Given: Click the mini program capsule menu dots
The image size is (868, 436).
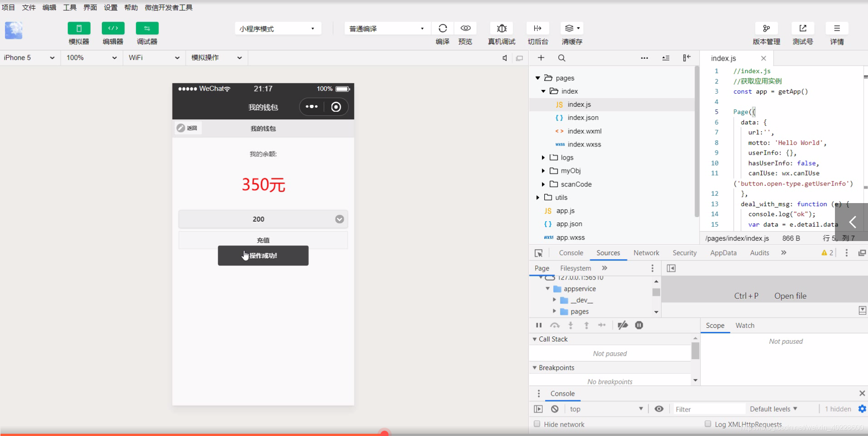Looking at the screenshot, I should [312, 107].
